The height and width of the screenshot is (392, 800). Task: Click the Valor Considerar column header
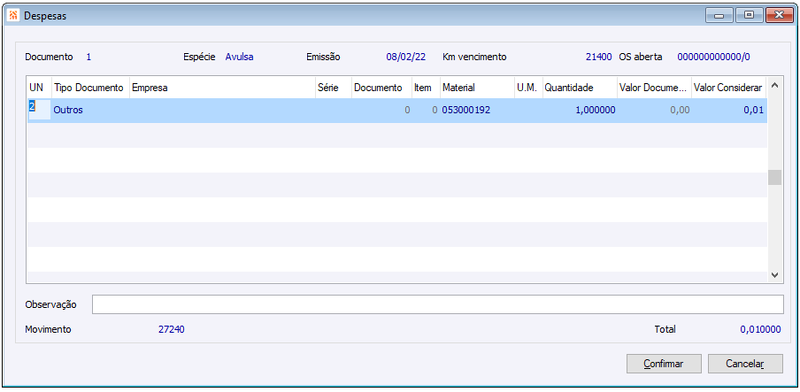pyautogui.click(x=729, y=88)
